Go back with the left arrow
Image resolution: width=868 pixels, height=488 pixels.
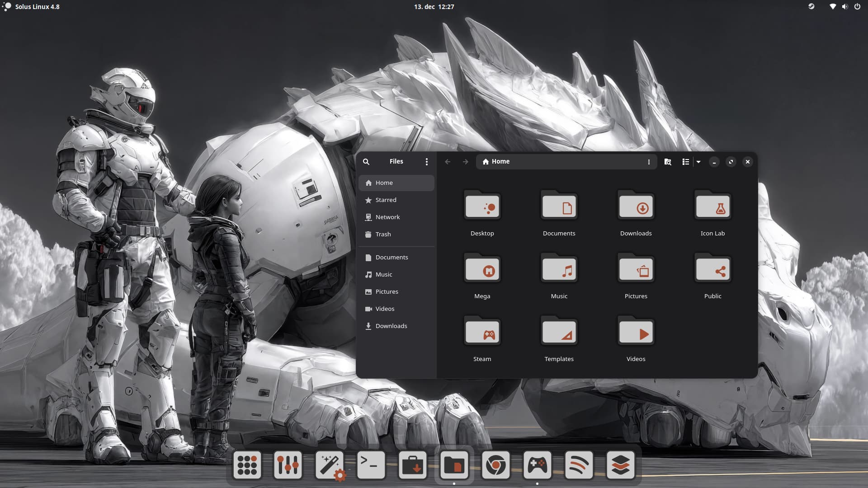click(448, 162)
